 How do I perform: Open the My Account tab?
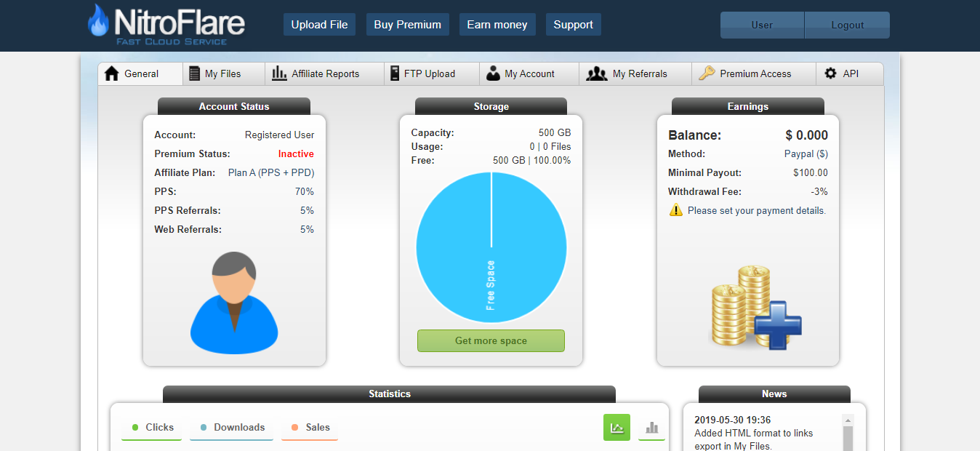529,73
